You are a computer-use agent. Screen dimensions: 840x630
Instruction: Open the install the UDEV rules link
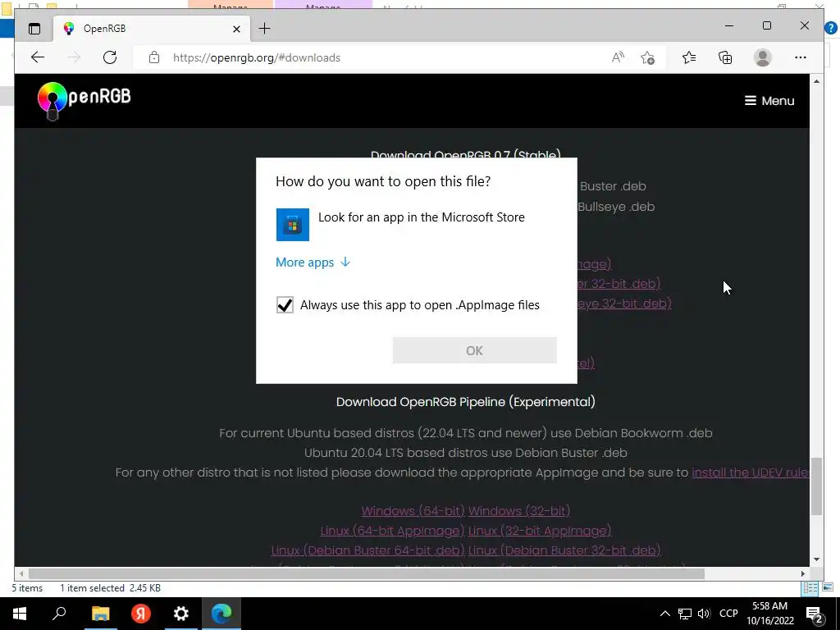(x=750, y=472)
